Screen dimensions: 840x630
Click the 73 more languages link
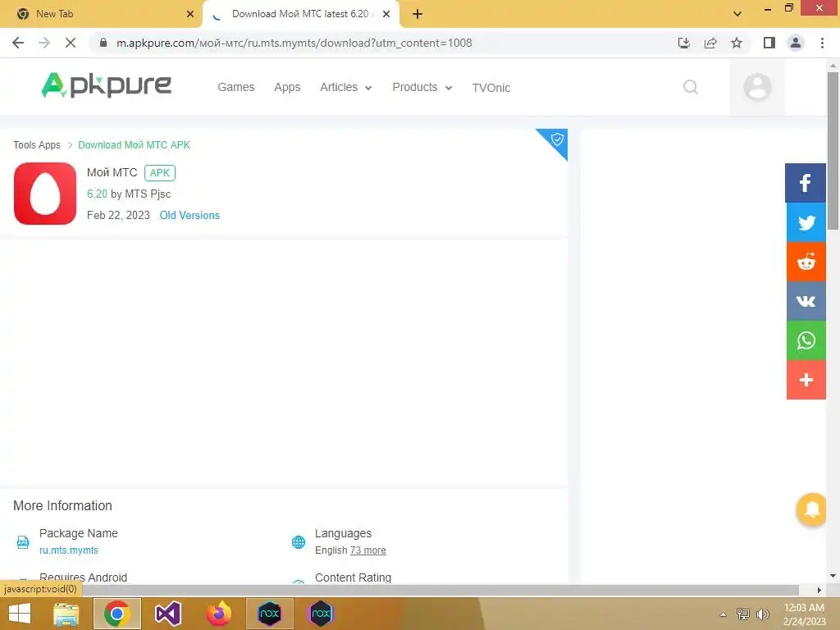pyautogui.click(x=367, y=550)
